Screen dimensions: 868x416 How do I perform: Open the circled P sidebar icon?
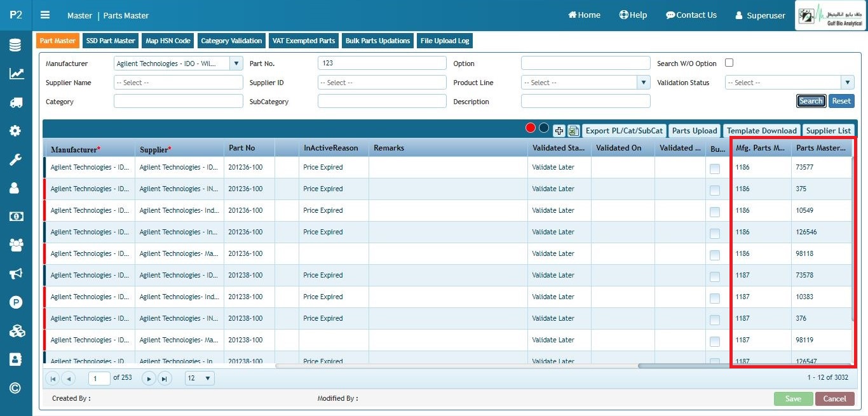pyautogui.click(x=16, y=302)
